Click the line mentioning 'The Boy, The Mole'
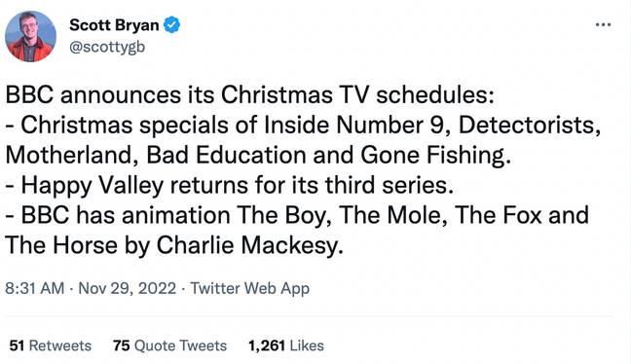The height and width of the screenshot is (364, 631). (x=297, y=215)
